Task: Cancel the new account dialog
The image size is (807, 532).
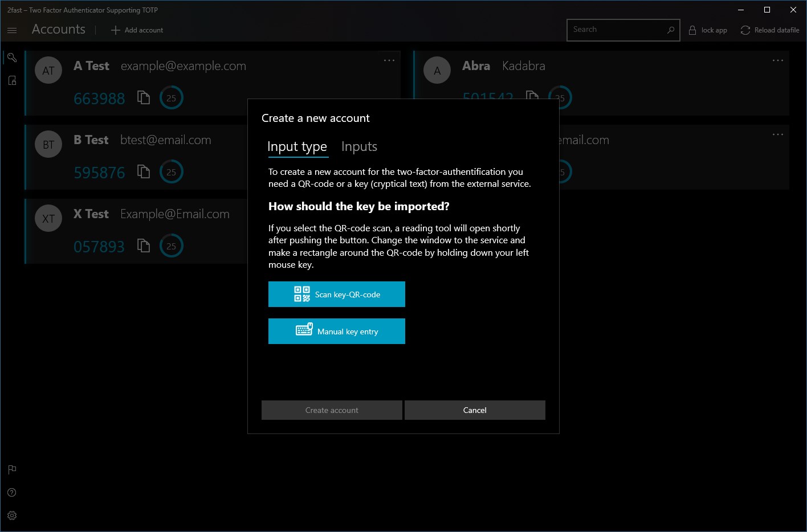Action: pos(475,410)
